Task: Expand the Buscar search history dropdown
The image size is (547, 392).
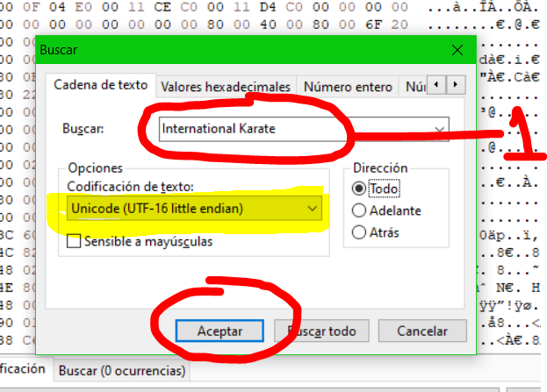Action: [440, 129]
